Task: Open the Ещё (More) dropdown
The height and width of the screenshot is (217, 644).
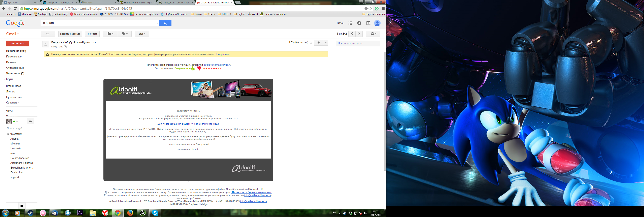Action: point(142,34)
